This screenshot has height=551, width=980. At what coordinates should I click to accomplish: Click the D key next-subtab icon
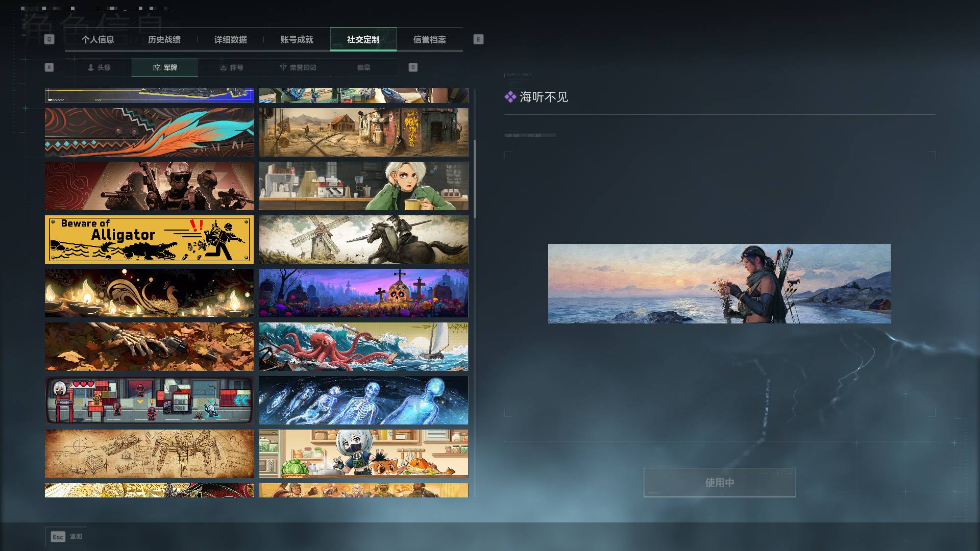click(x=413, y=67)
